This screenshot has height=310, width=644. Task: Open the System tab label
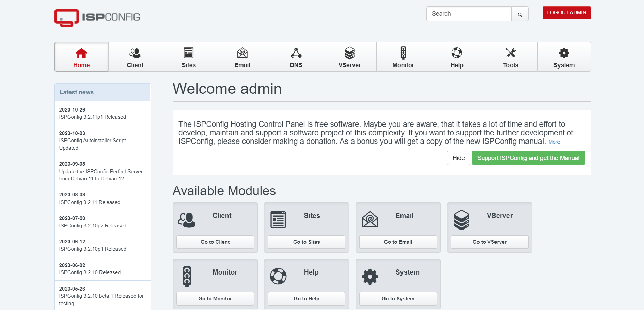pyautogui.click(x=564, y=65)
